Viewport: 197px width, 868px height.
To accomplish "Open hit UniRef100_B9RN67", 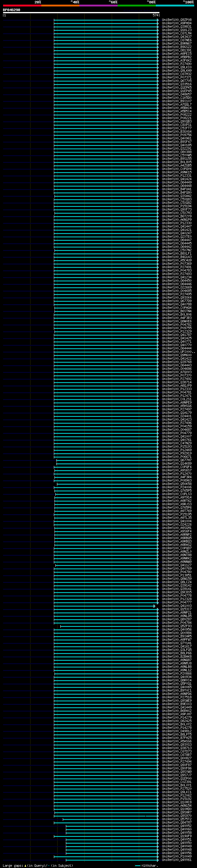I will (x=176, y=43).
